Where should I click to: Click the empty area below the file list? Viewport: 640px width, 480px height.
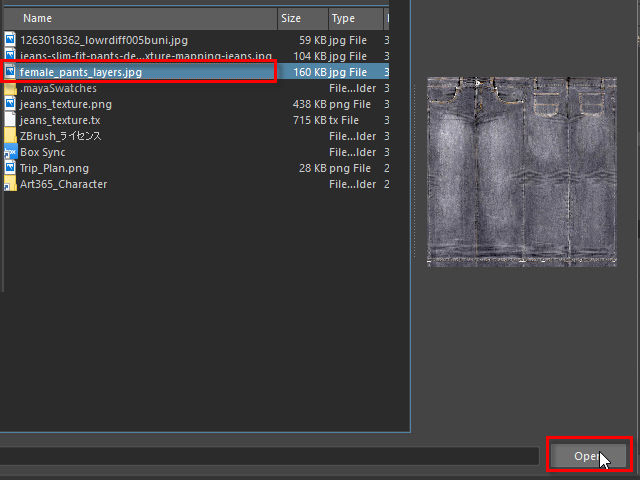(x=200, y=340)
